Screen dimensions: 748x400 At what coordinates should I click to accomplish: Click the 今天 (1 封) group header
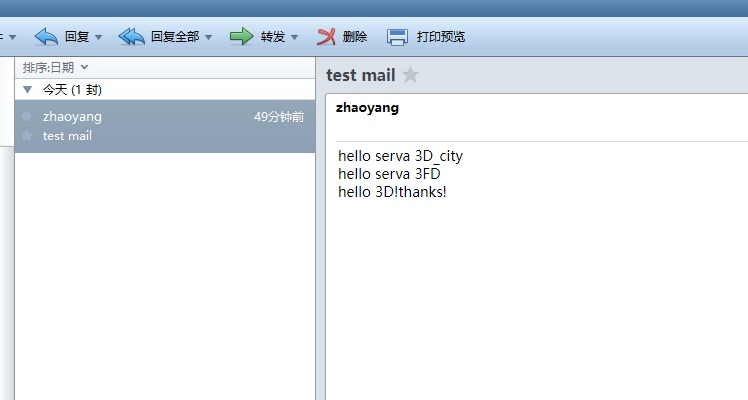tap(165, 90)
